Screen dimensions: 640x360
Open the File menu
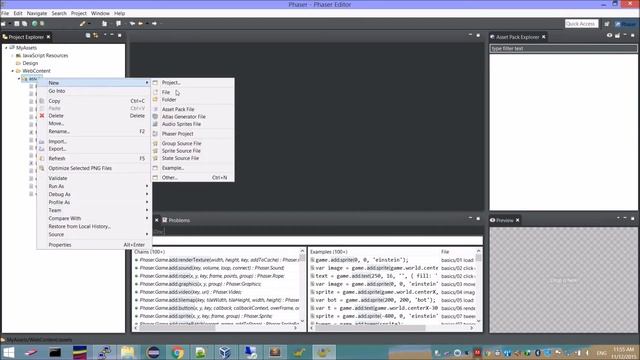point(5,13)
